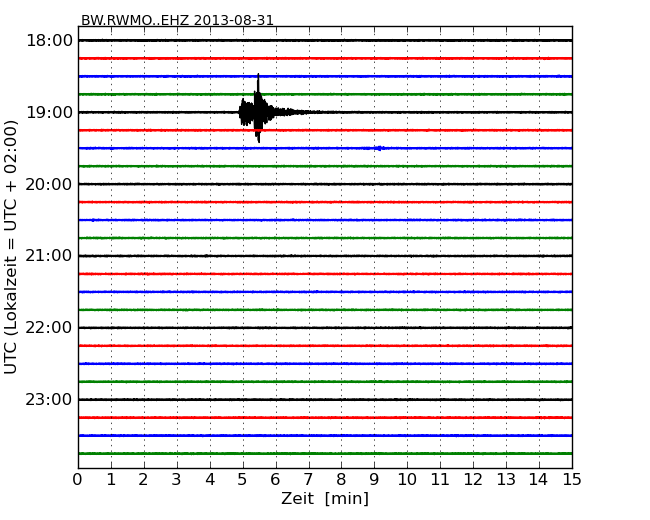650x520 pixels.
Task: Click the 20:00 time axis label
Action: 49,184
